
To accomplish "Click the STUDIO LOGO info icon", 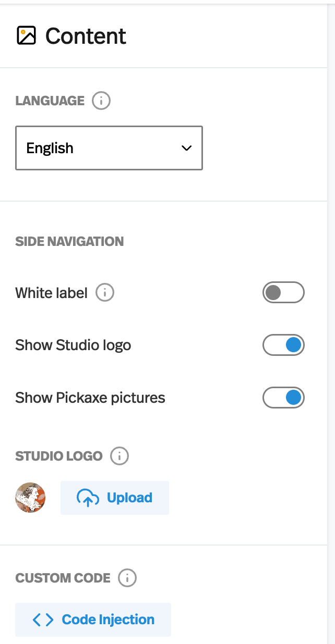I will 119,456.
